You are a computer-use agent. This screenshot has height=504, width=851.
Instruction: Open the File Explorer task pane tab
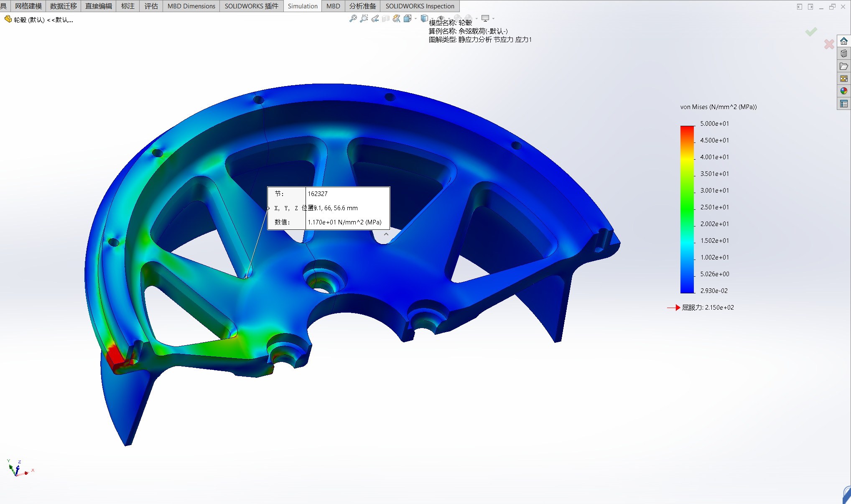pos(844,66)
